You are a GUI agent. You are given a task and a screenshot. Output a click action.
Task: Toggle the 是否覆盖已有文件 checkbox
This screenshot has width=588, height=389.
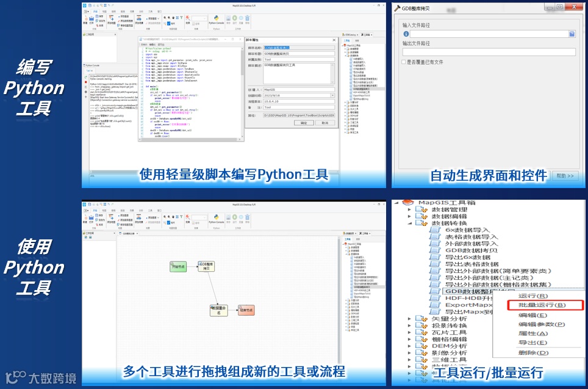click(x=404, y=62)
